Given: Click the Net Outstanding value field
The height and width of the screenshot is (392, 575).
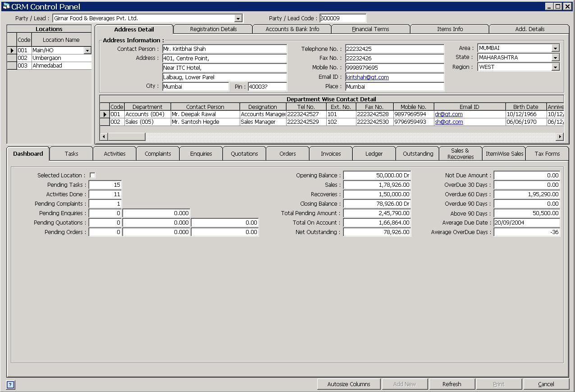Looking at the screenshot, I should (x=377, y=232).
